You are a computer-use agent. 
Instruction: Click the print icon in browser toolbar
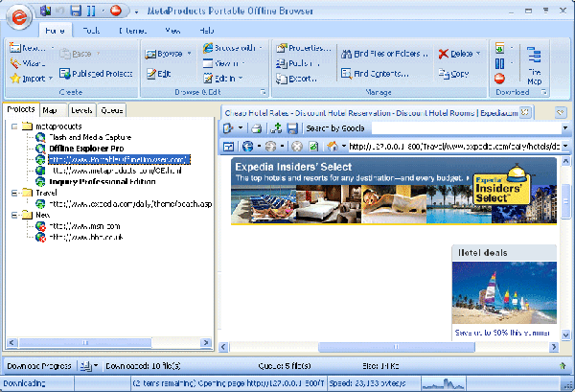coord(256,128)
